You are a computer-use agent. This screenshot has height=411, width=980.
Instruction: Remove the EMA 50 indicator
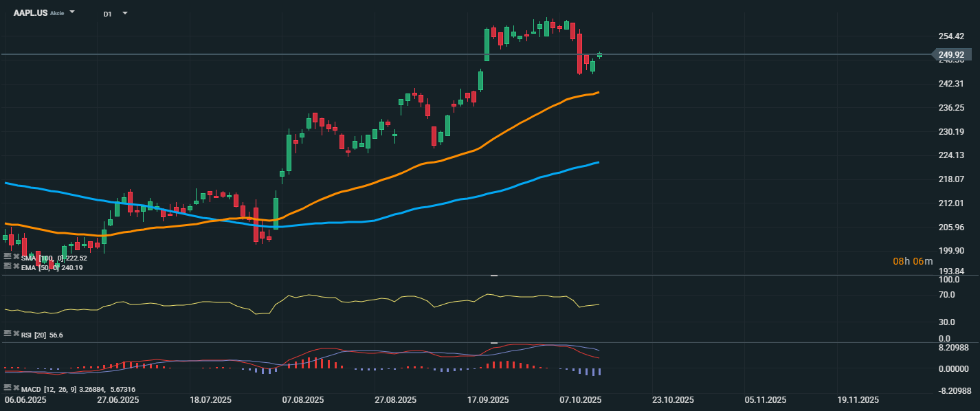(x=15, y=265)
